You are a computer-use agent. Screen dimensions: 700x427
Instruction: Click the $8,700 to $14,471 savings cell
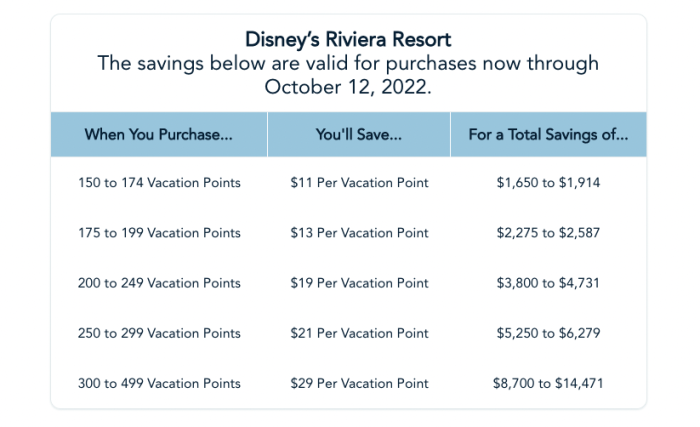coord(548,383)
